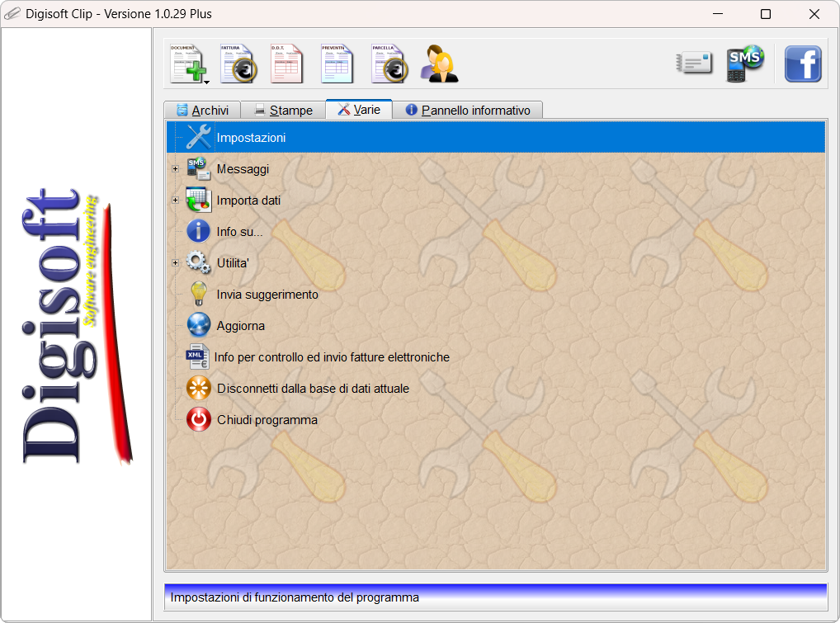Viewport: 840px width, 623px height.
Task: Click the red Chiudi programma power icon
Action: click(199, 419)
